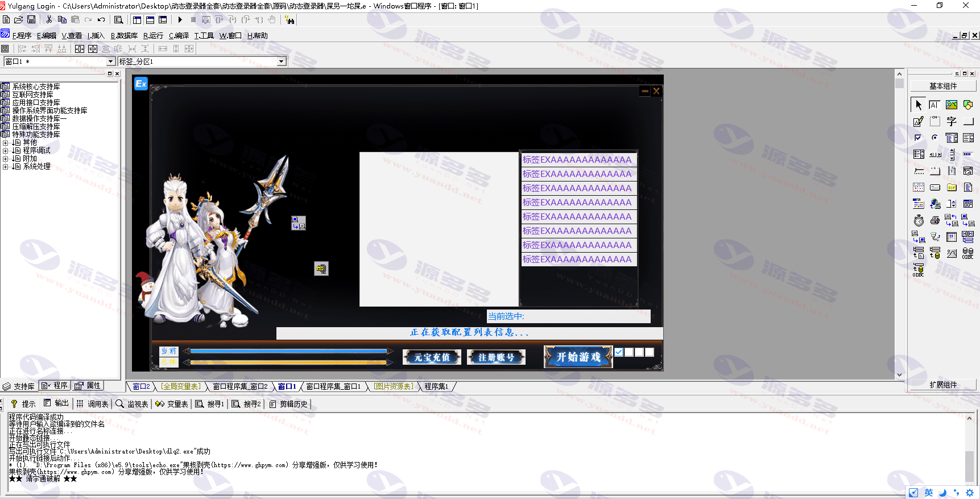Image resolution: width=980 pixels, height=499 pixels.
Task: Click the 英 input method tray icon
Action: coord(929,493)
